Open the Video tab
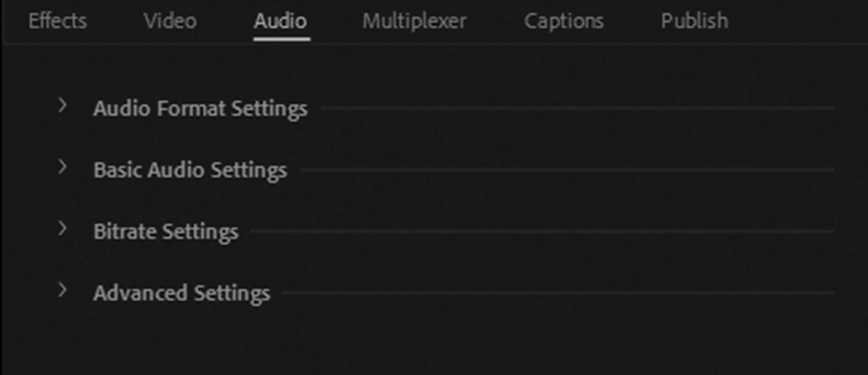Viewport: 868px width, 375px height. click(170, 21)
